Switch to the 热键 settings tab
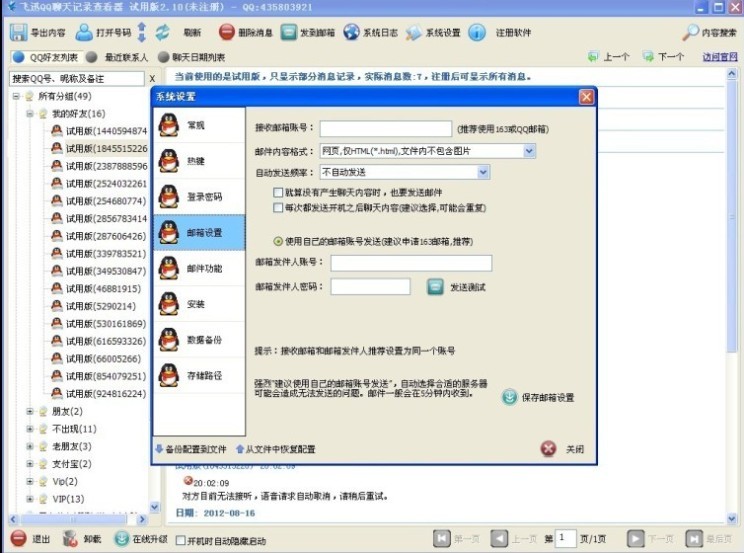Image resolution: width=744 pixels, height=553 pixels. pyautogui.click(x=198, y=161)
